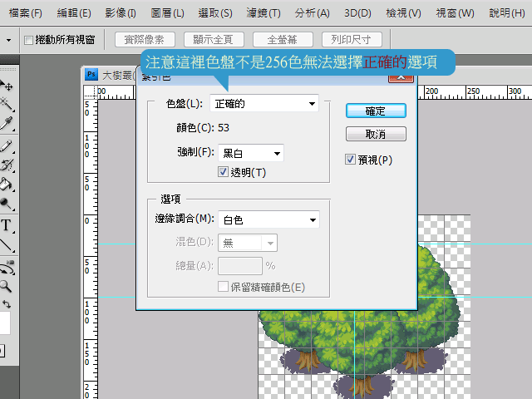
Task: Click the 列印尺寸 button
Action: coord(352,40)
